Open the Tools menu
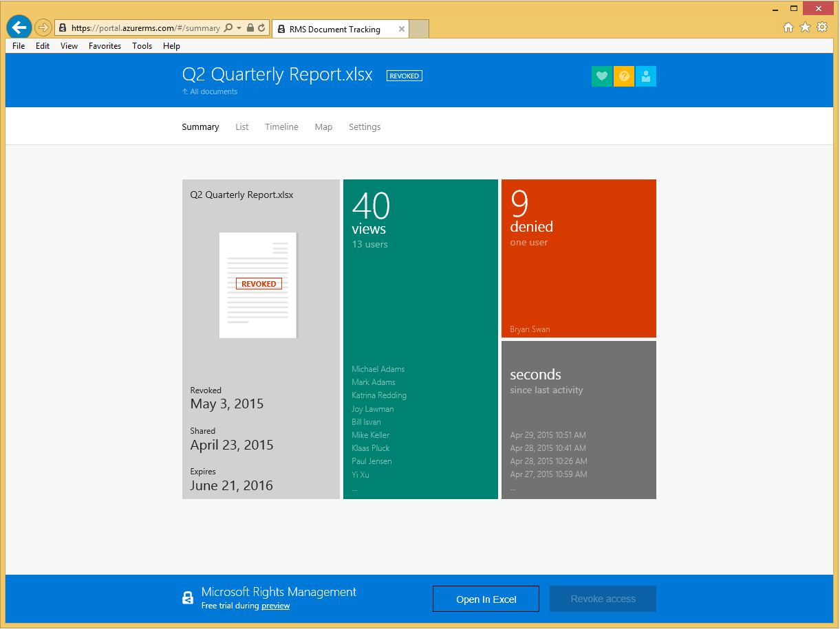The width and height of the screenshot is (840, 629). pyautogui.click(x=142, y=46)
